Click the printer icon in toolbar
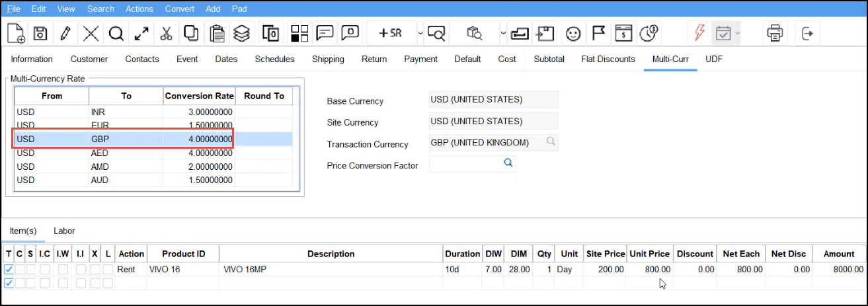The width and height of the screenshot is (868, 306). [x=774, y=33]
